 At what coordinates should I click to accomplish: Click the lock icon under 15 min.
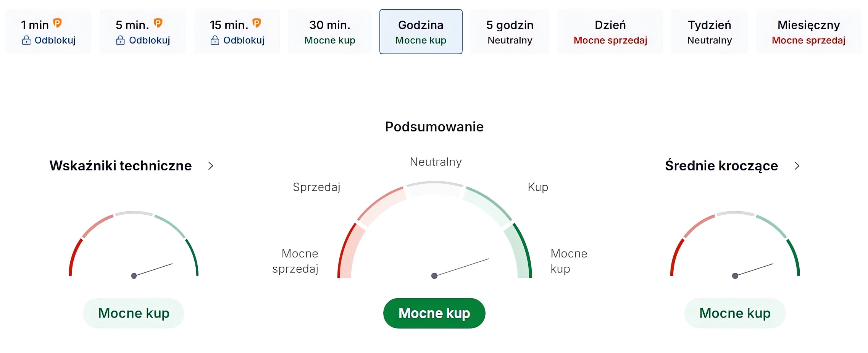point(215,40)
